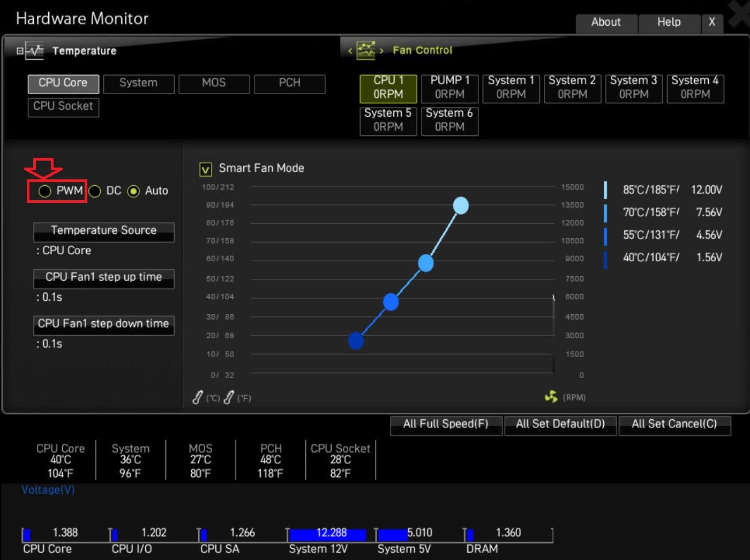
Task: Select the MOS temperature tab
Action: 214,84
